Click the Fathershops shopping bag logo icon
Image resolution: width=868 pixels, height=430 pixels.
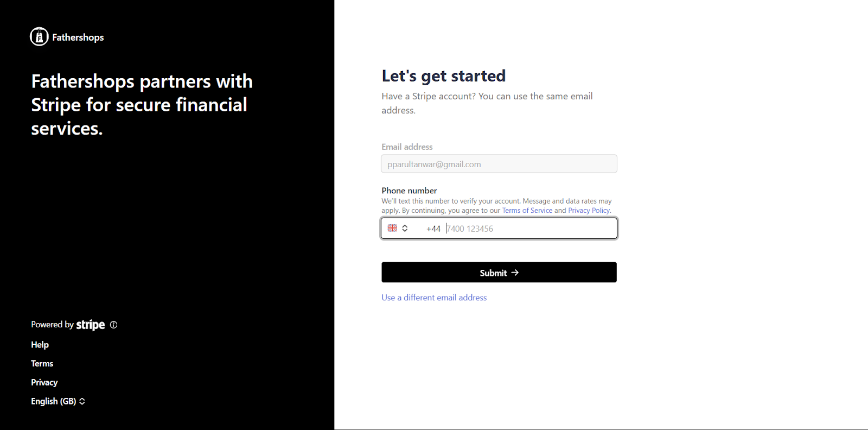pos(39,37)
